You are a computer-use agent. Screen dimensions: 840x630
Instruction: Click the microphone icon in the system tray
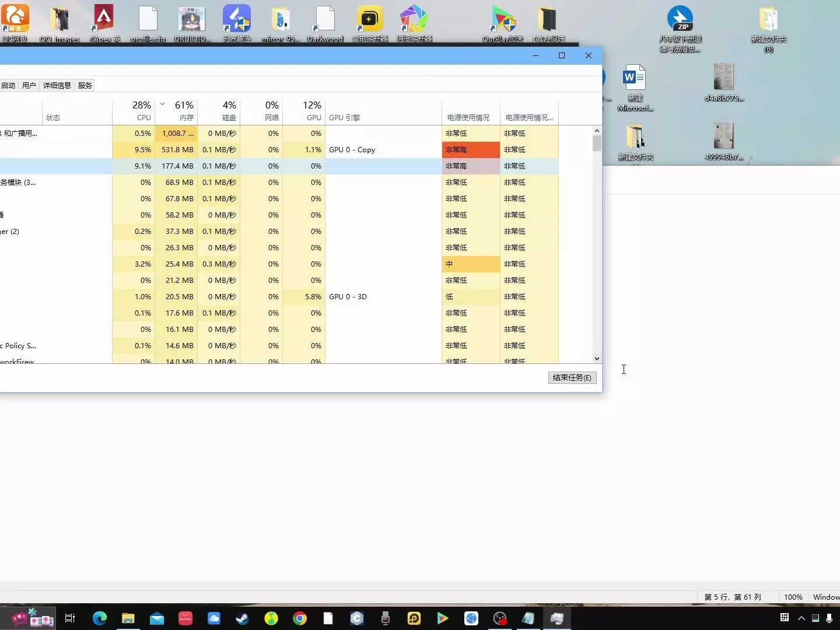click(829, 618)
